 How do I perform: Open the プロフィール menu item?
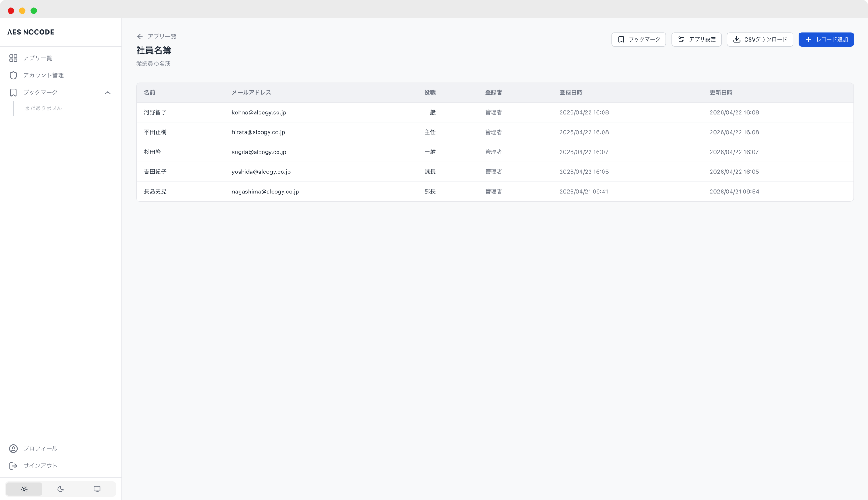coord(40,449)
